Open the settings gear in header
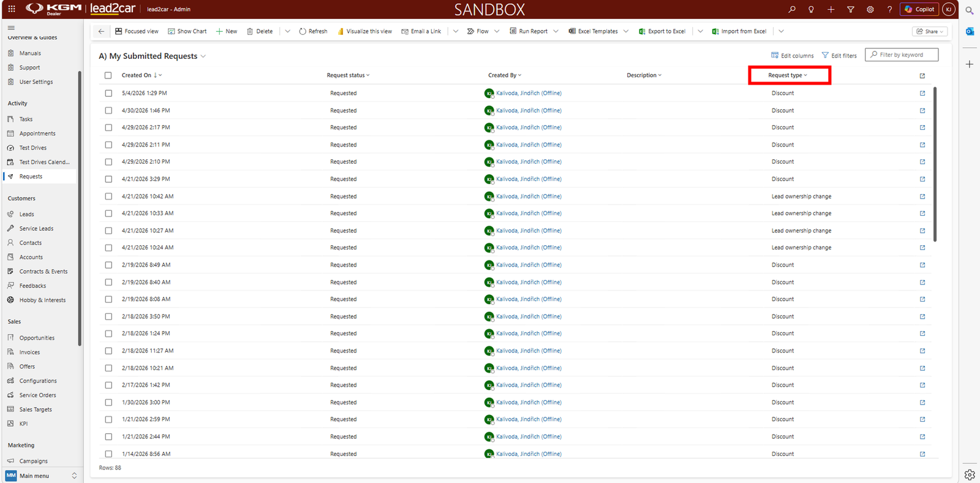 point(870,9)
